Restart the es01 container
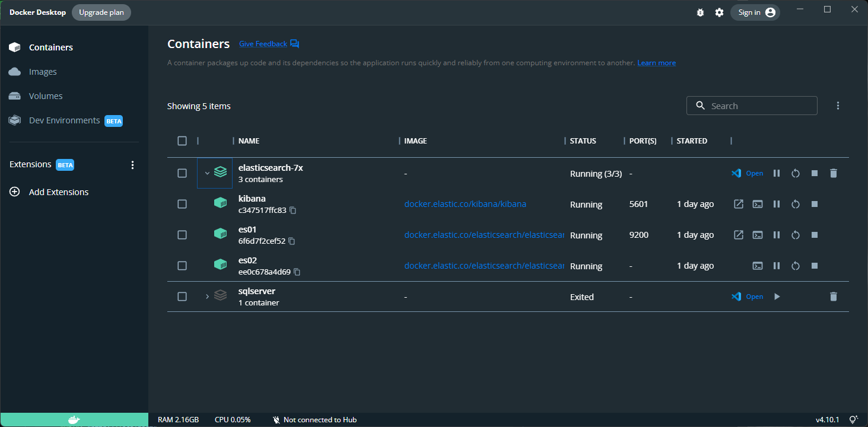This screenshot has height=427, width=868. pos(796,235)
